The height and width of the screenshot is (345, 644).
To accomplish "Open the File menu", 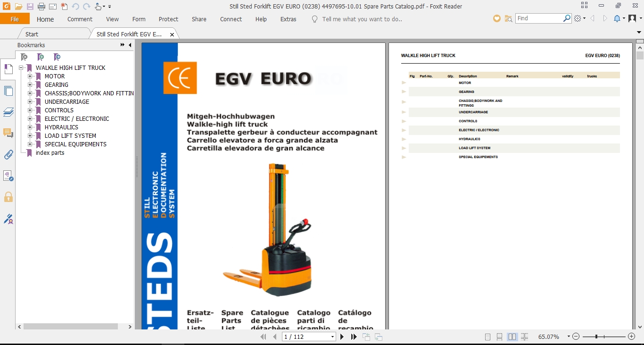I will [x=15, y=19].
